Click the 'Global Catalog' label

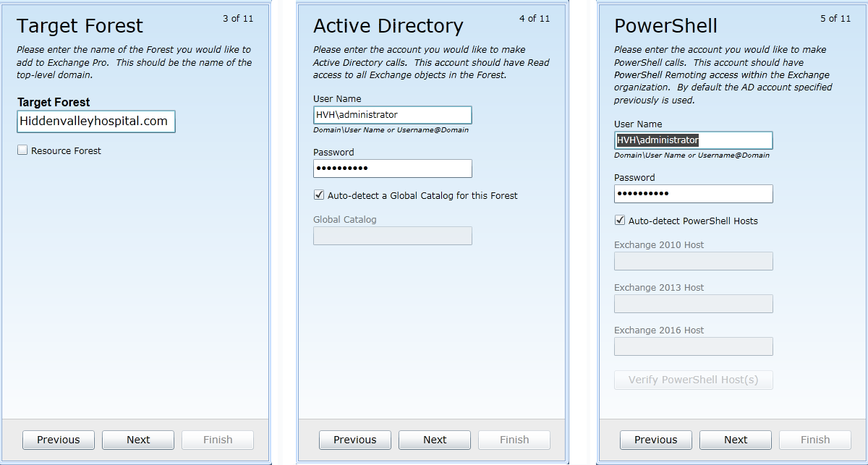coord(345,219)
